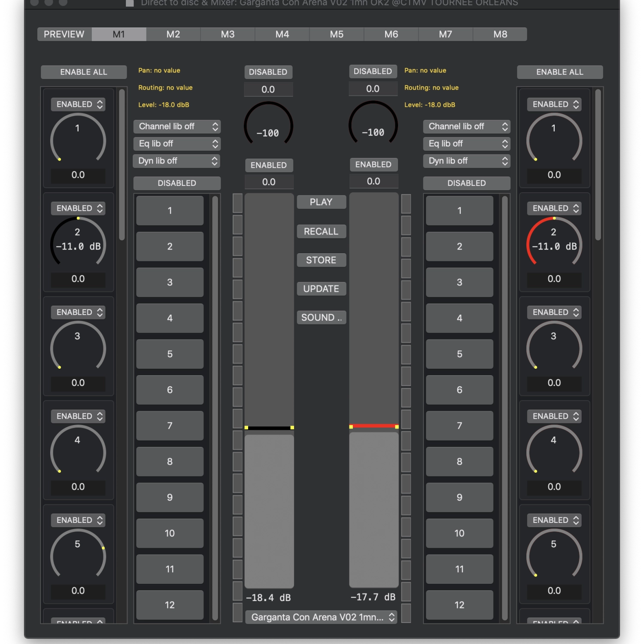Select preset 11 in right list
This screenshot has height=644, width=644.
tap(459, 569)
